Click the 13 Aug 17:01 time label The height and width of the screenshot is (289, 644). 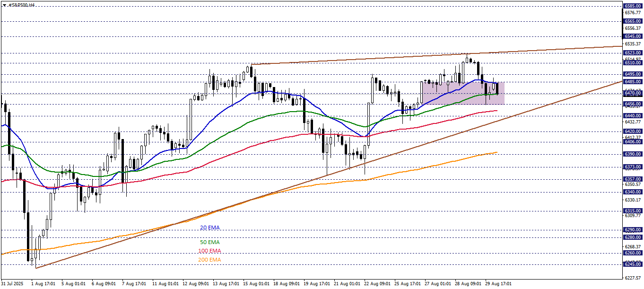click(226, 284)
